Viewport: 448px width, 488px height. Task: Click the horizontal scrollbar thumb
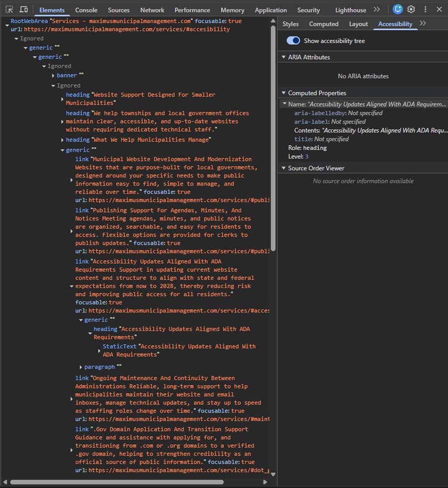pos(117,482)
